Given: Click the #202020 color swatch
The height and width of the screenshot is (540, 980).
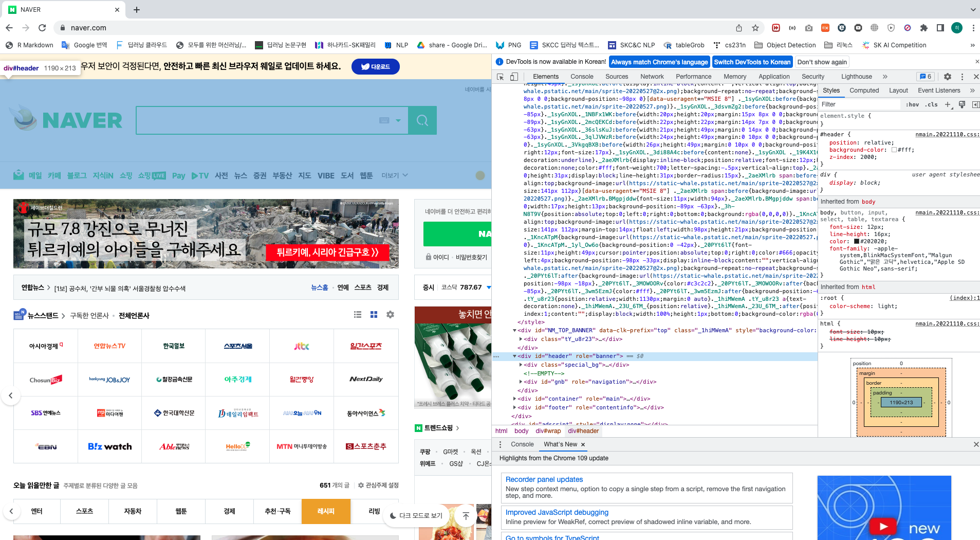Looking at the screenshot, I should tap(857, 241).
